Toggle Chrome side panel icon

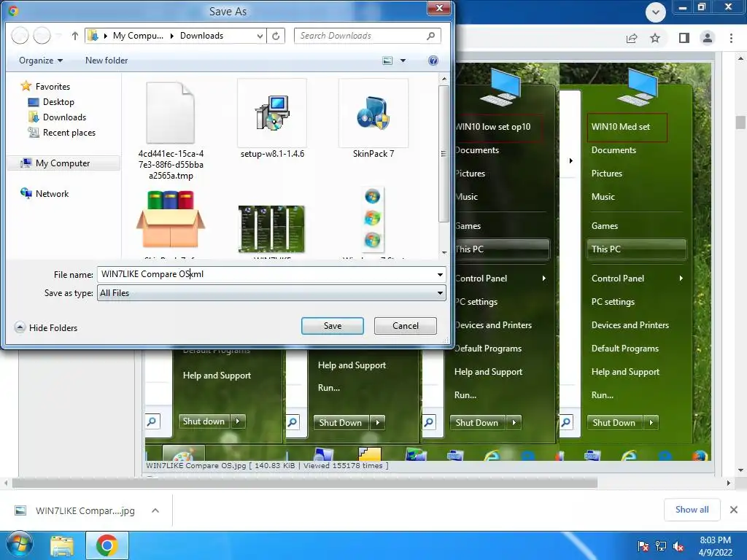[x=684, y=38]
